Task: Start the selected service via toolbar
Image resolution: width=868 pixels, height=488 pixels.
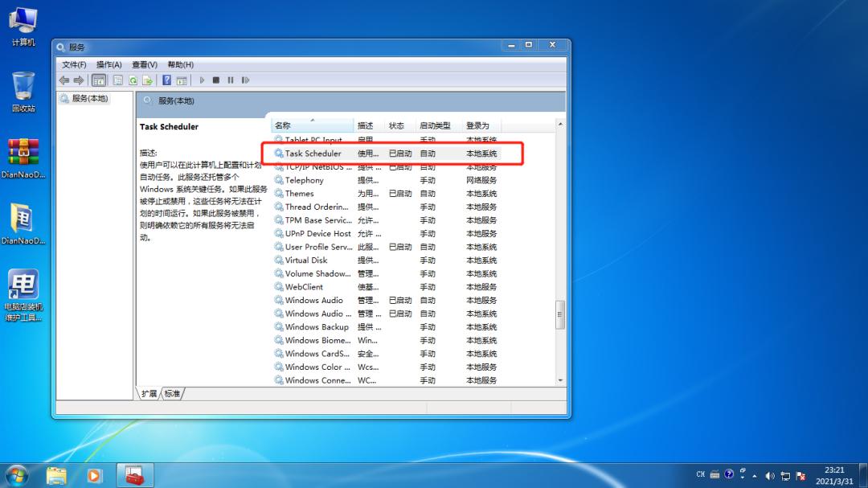Action: (x=201, y=80)
